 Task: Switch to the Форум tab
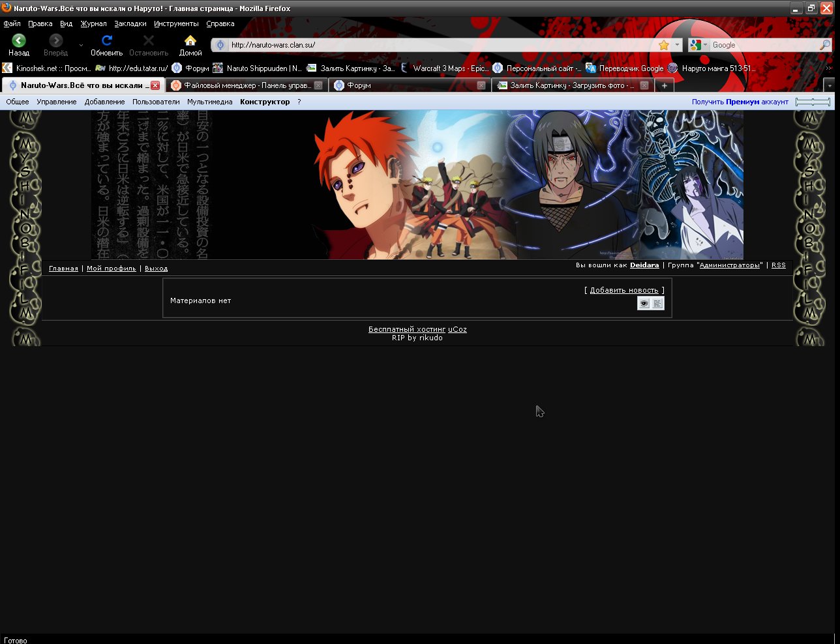tap(409, 85)
